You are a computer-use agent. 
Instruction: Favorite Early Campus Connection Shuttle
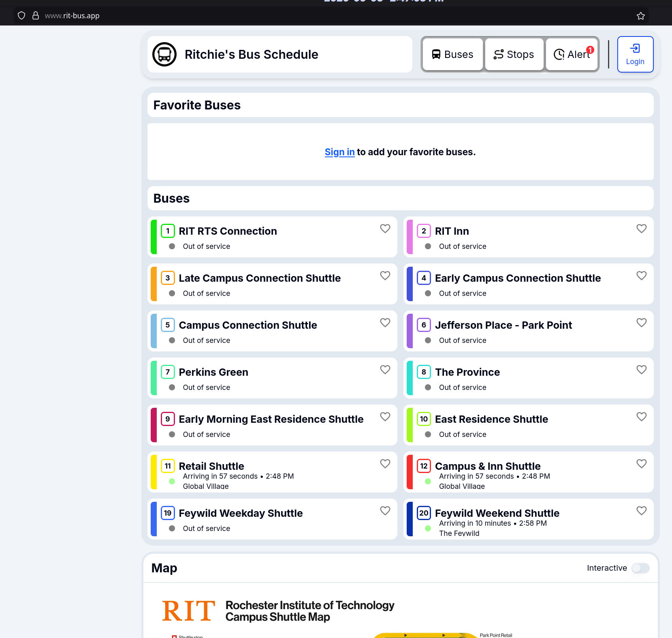pos(642,276)
